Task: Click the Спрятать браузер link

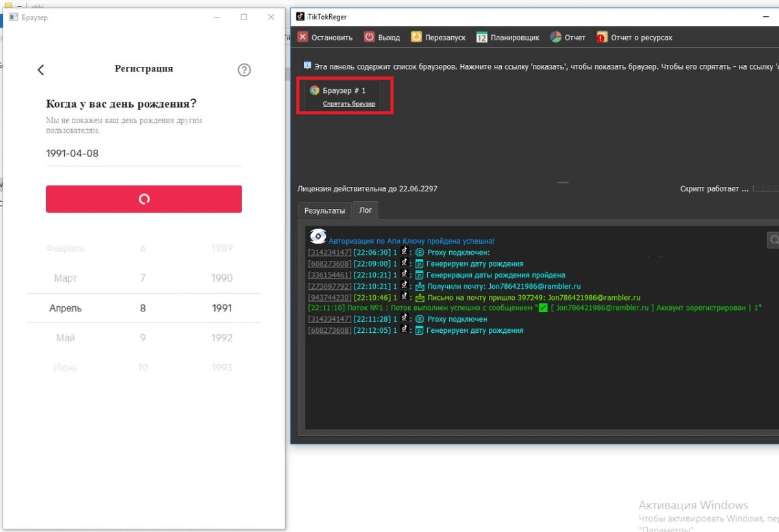Action: click(x=349, y=104)
